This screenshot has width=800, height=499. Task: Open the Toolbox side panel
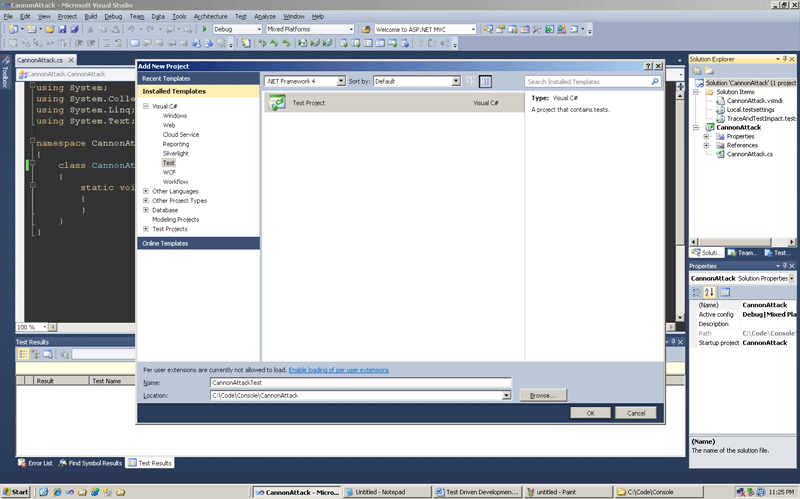pyautogui.click(x=6, y=71)
